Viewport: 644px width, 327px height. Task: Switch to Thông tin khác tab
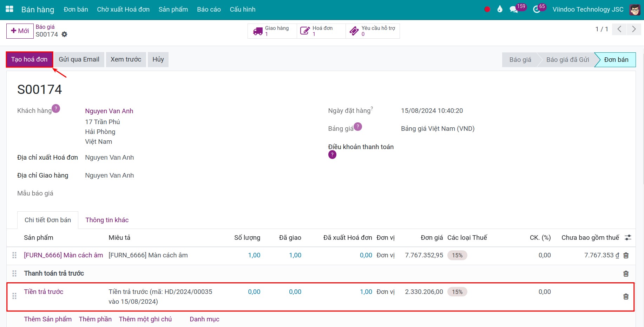click(x=107, y=220)
